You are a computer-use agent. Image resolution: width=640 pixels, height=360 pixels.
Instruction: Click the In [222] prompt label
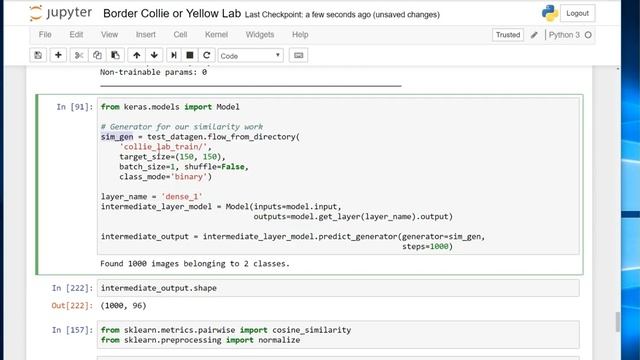point(72,288)
